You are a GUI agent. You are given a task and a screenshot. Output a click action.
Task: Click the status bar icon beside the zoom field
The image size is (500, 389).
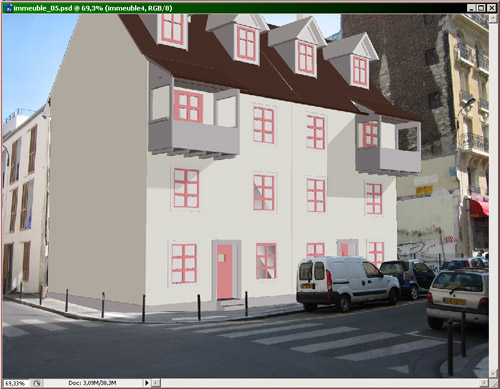(37, 383)
